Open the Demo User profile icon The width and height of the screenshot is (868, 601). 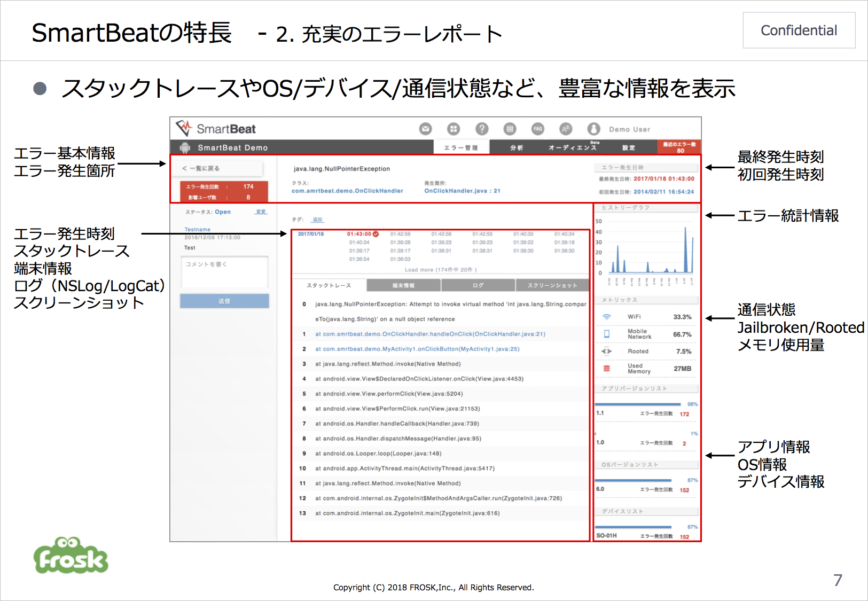[593, 129]
